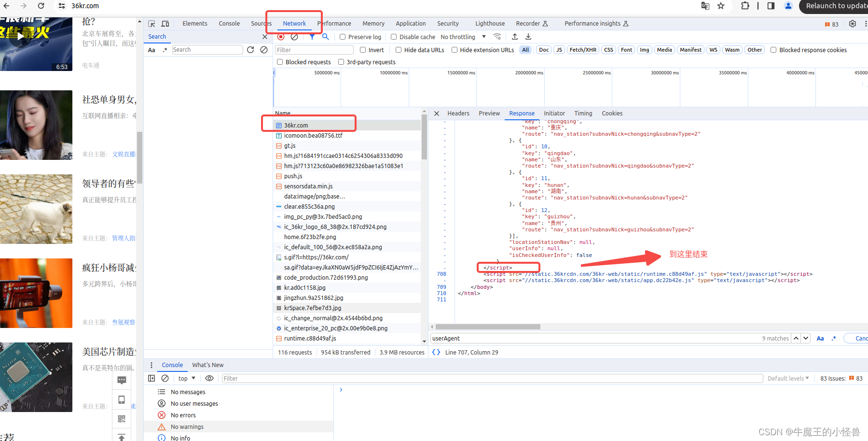The height and width of the screenshot is (441, 868).
Task: Switch to the Console tab at top
Action: pos(229,24)
